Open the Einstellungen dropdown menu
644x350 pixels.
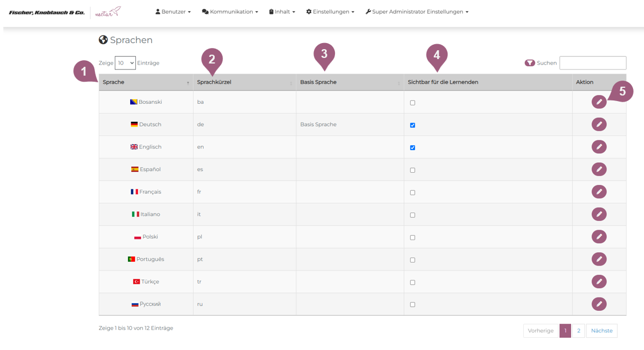point(330,12)
